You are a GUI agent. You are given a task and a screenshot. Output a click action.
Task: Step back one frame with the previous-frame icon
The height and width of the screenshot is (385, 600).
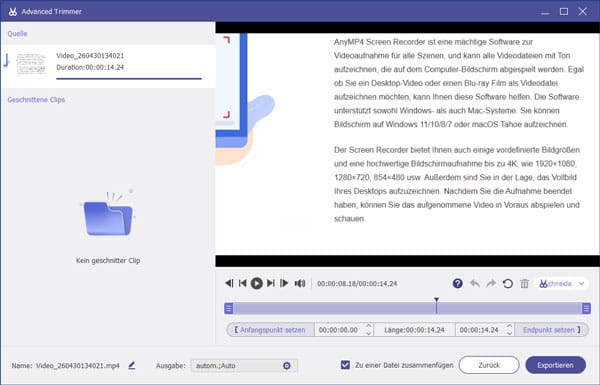tap(229, 283)
